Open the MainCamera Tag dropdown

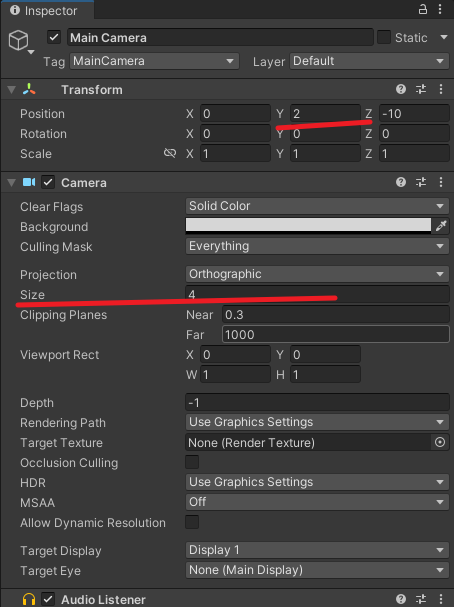point(154,61)
